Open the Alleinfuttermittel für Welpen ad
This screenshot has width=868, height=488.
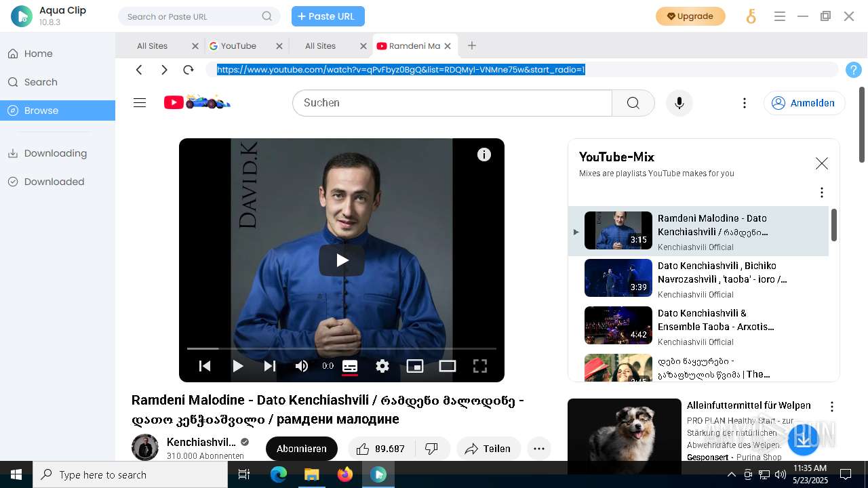tap(749, 405)
